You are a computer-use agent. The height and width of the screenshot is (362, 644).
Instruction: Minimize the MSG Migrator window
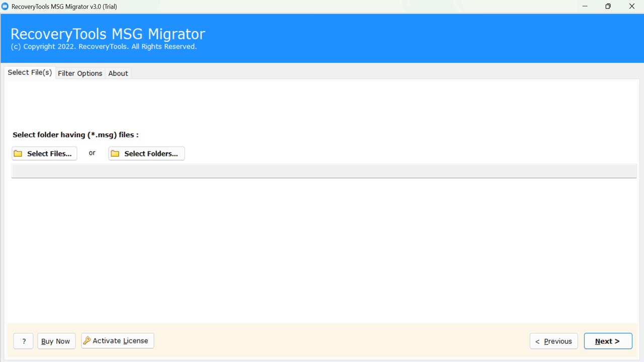coord(585,7)
